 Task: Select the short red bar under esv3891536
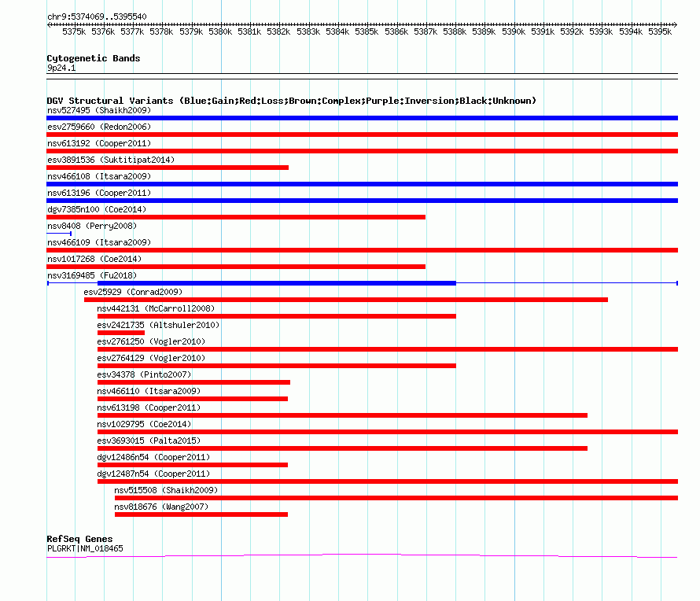(x=168, y=168)
